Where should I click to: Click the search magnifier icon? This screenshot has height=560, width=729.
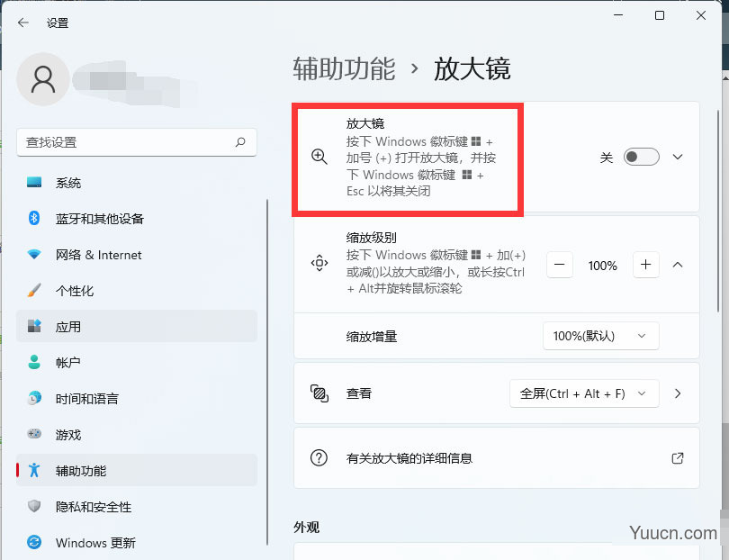click(x=240, y=142)
